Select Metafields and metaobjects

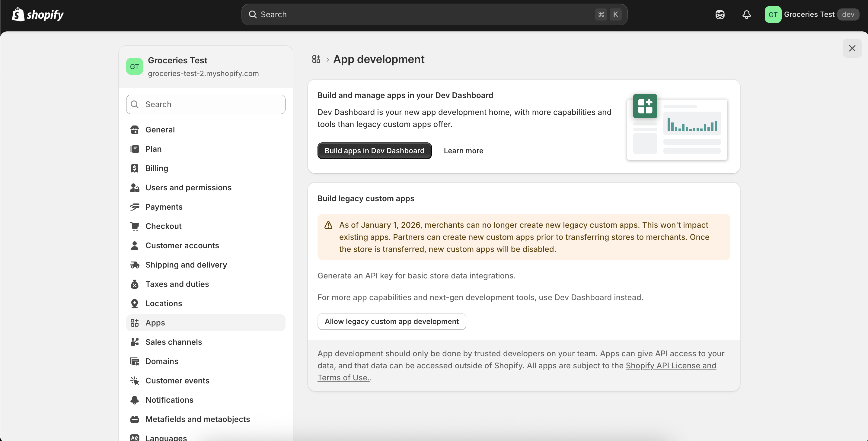pos(198,419)
